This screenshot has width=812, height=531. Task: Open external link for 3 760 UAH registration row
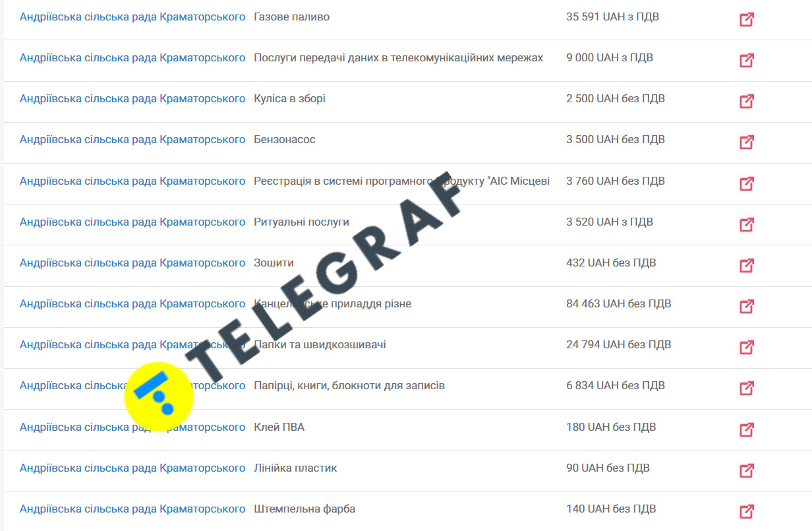tap(746, 183)
